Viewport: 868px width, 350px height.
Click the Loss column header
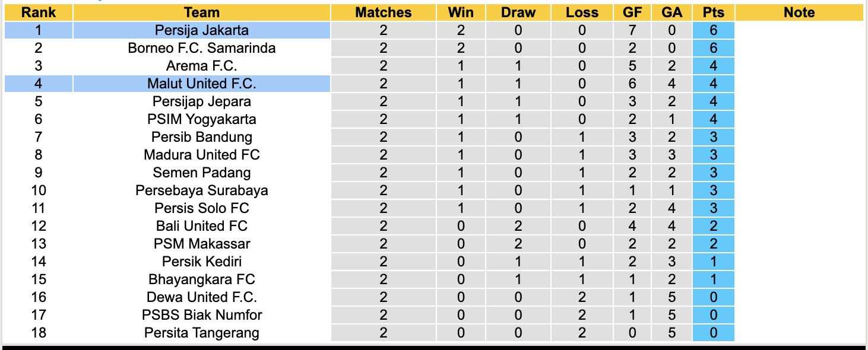click(582, 12)
